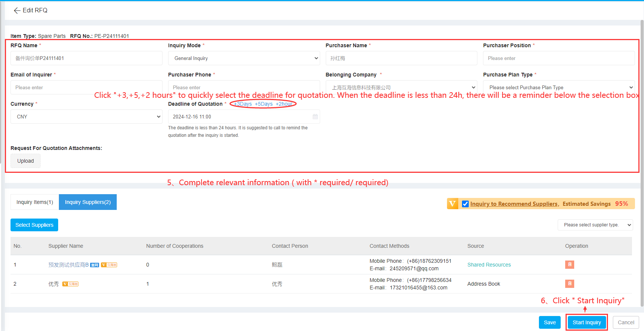644x331 pixels.
Task: Open the supplier type filter dropdown
Action: (595, 225)
